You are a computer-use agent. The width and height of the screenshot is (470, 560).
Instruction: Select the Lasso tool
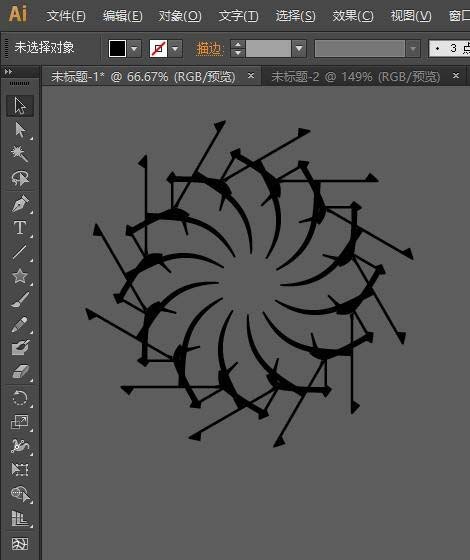pyautogui.click(x=20, y=178)
